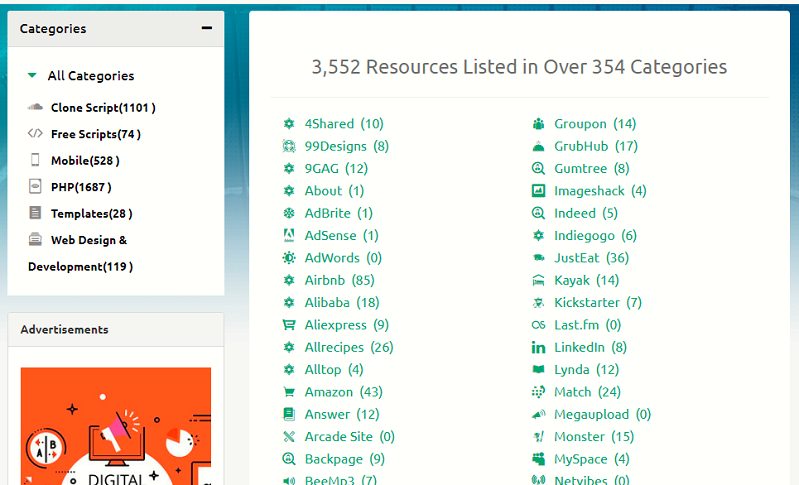
Task: Click the shopping cart icon beside Aliexpress
Action: [x=289, y=325]
